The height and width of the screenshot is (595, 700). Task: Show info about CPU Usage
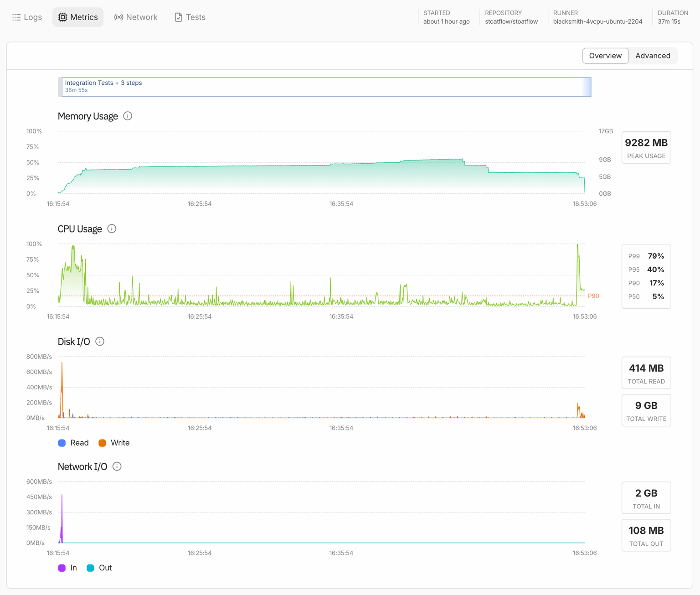[x=112, y=228]
